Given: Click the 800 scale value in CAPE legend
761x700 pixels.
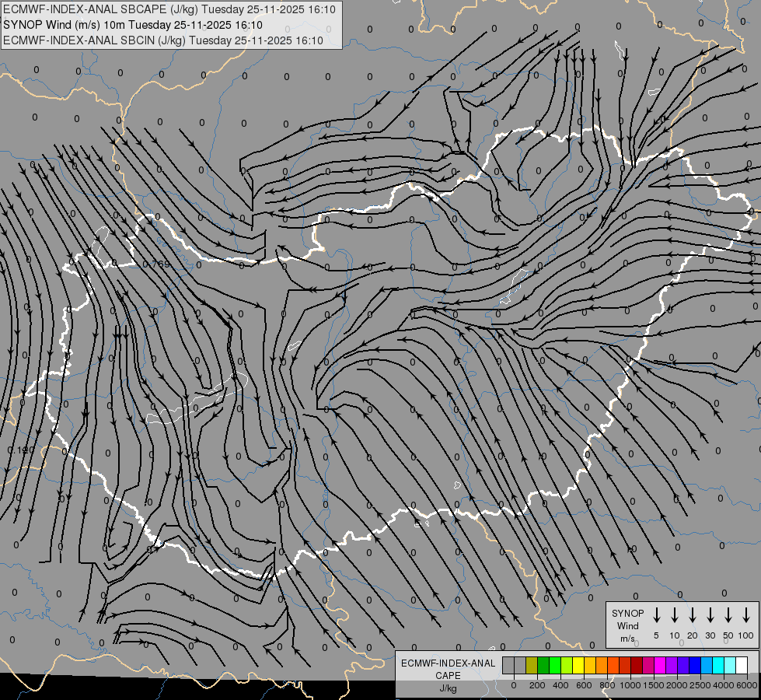Looking at the screenshot, I should (607, 685).
